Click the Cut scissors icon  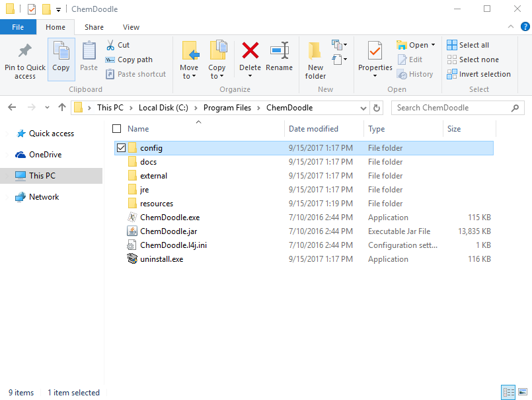(110, 45)
